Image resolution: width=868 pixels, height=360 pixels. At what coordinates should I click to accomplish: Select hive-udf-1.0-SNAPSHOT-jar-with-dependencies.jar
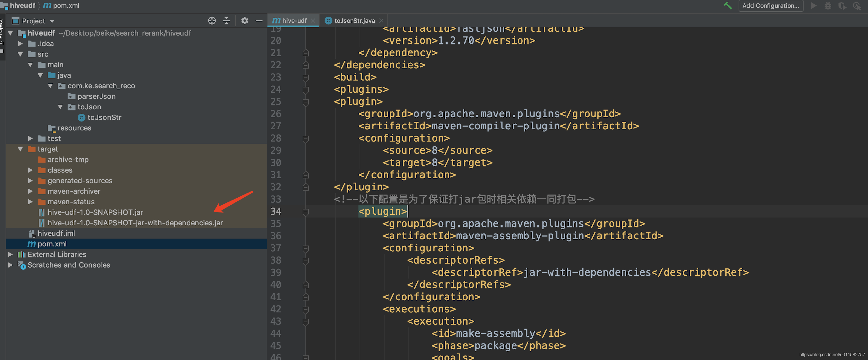(135, 223)
